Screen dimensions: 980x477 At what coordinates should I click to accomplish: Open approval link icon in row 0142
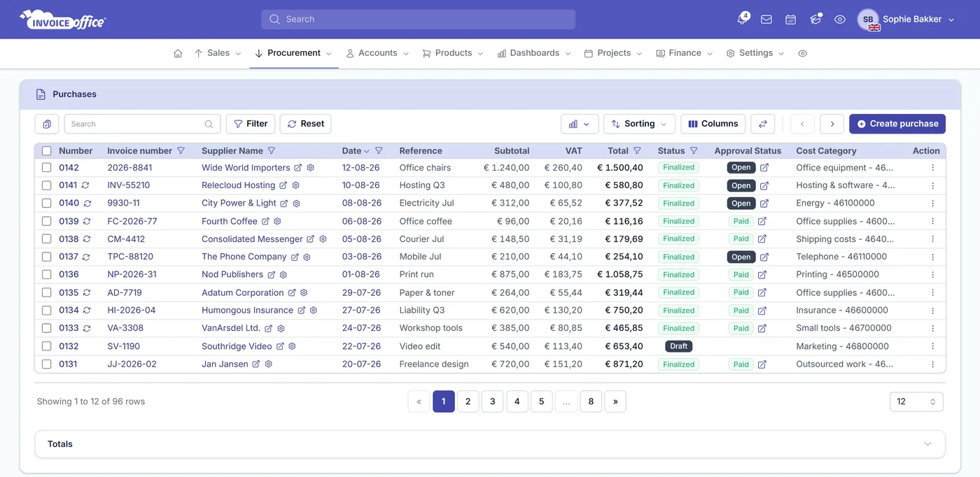764,168
